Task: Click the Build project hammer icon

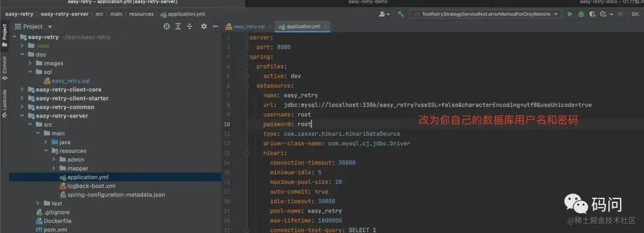Action: coord(401,14)
